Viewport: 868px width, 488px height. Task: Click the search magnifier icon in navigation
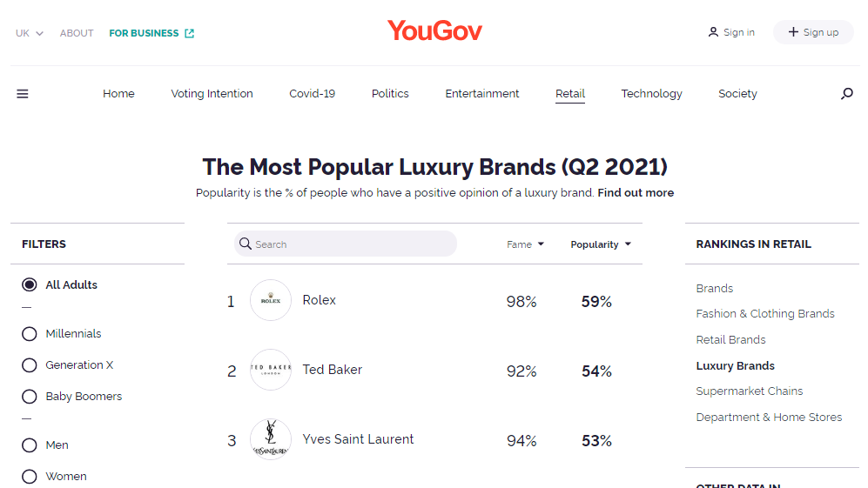(x=846, y=94)
